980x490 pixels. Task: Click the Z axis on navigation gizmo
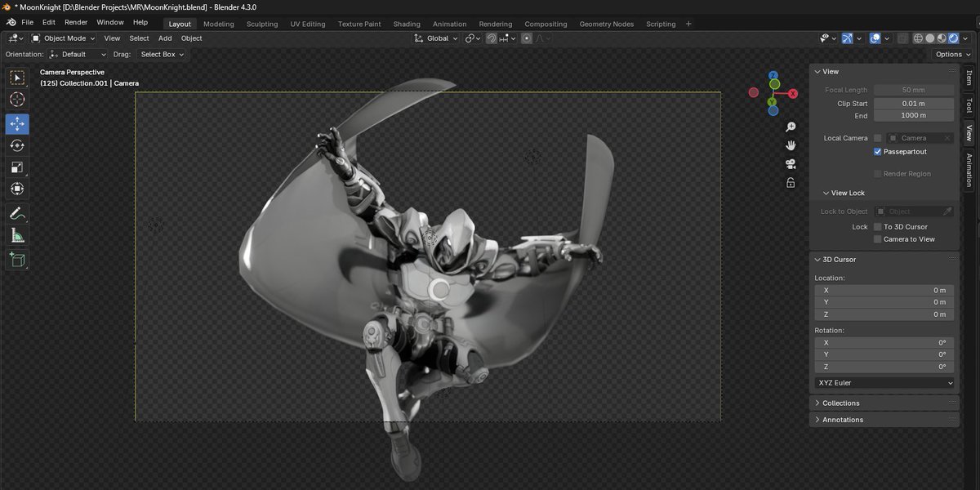(774, 74)
